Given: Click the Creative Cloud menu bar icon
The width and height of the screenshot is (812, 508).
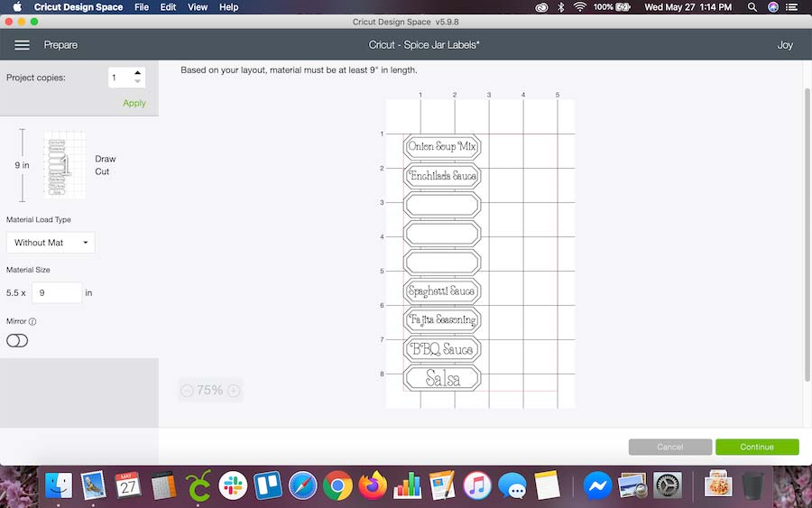Looking at the screenshot, I should [x=541, y=7].
